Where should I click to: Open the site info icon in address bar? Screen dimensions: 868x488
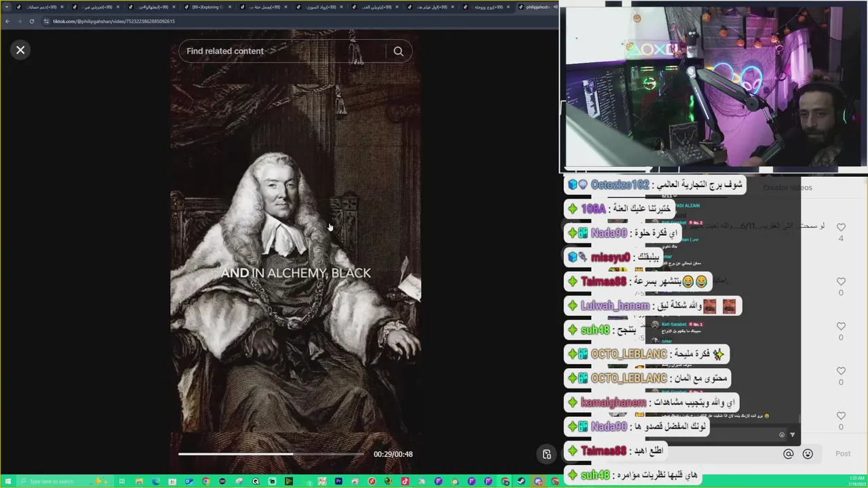46,21
